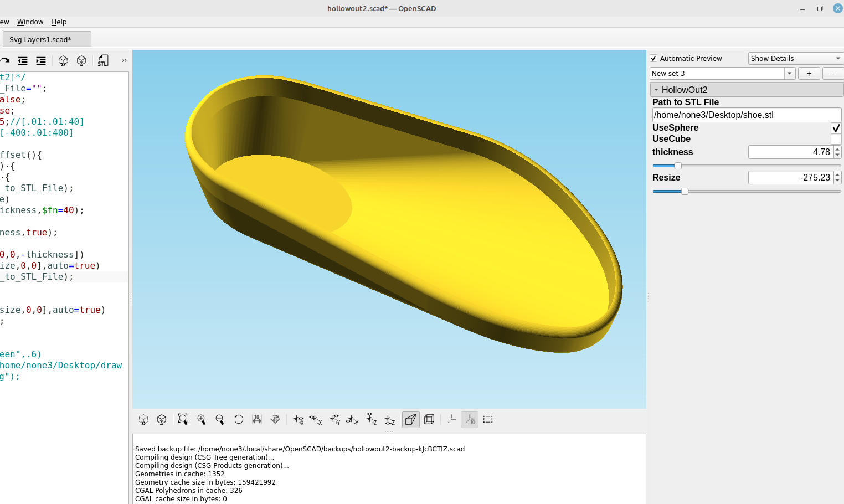Viewport: 844px width, 504px height.
Task: Click the Unindent icon in editor toolbar
Action: click(x=23, y=61)
